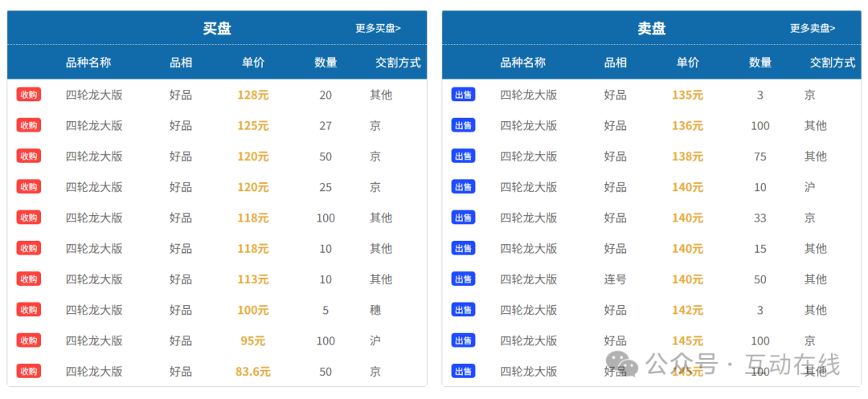Select the 买盘 panel title
Image resolution: width=868 pixels, height=399 pixels.
tap(217, 28)
